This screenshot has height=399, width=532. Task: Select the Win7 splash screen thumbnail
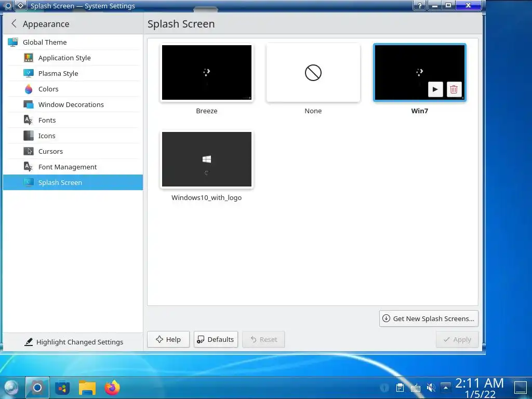click(x=419, y=73)
